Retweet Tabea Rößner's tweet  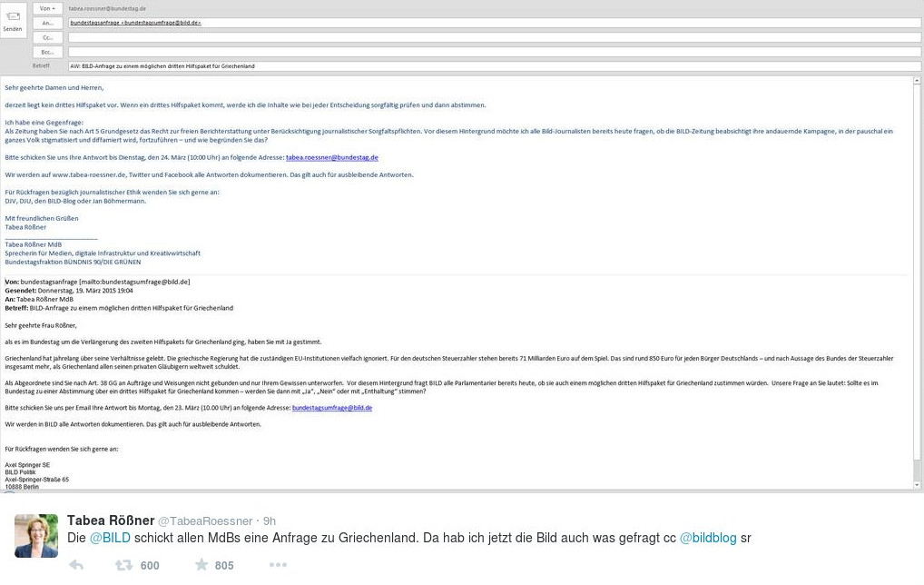click(x=124, y=565)
